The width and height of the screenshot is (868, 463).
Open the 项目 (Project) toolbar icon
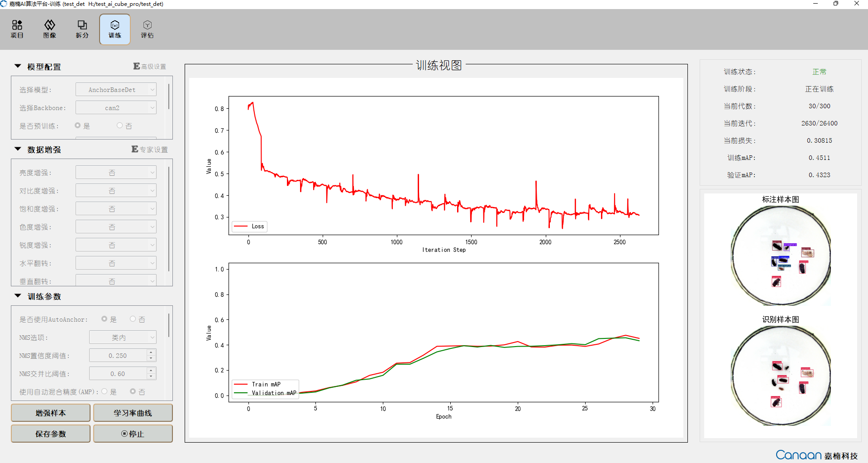pyautogui.click(x=17, y=29)
